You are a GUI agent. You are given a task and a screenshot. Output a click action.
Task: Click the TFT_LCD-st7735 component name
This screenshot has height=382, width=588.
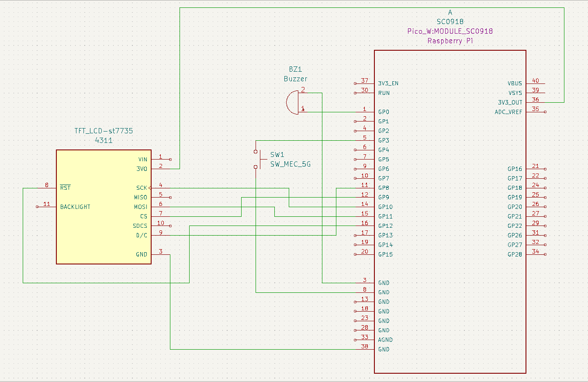click(104, 131)
